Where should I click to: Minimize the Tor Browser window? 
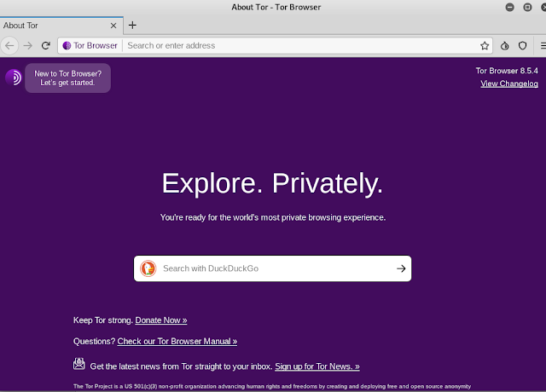click(510, 7)
